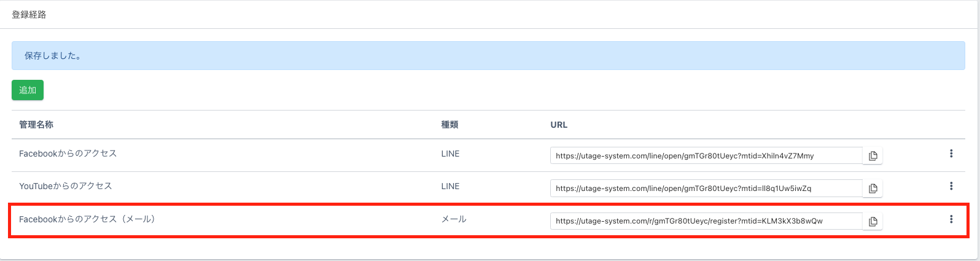Click the green 追加 button
This screenshot has width=980, height=261.
point(28,90)
